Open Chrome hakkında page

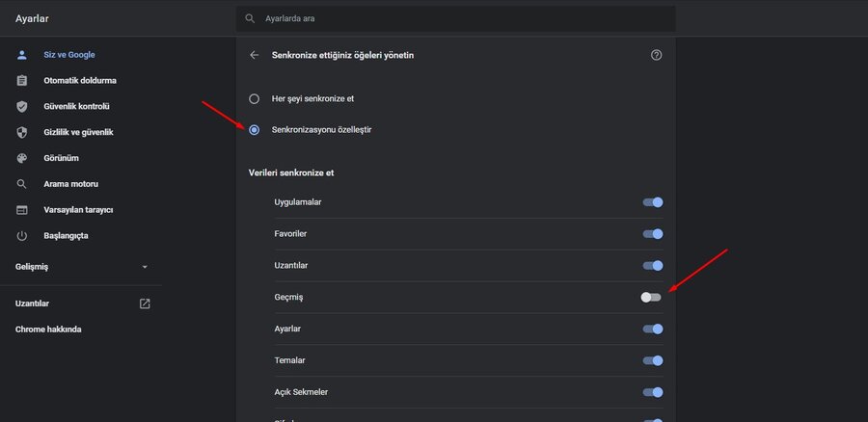[x=48, y=329]
